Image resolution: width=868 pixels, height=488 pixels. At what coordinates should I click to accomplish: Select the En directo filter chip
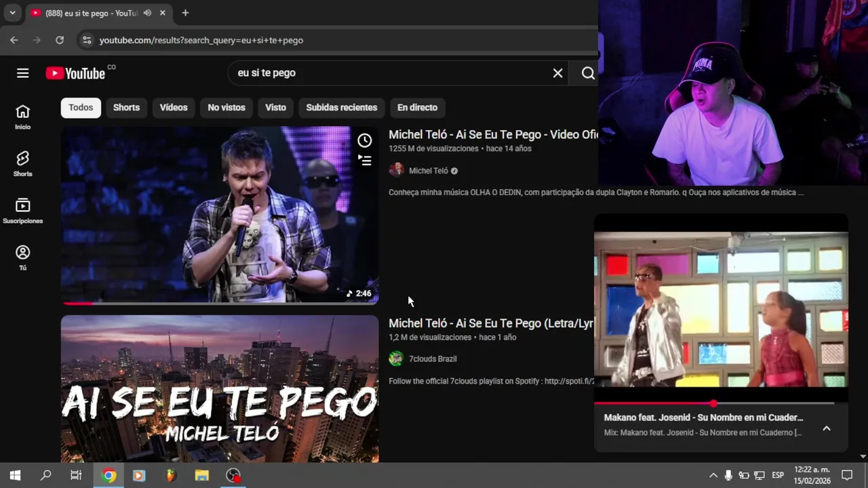click(417, 108)
